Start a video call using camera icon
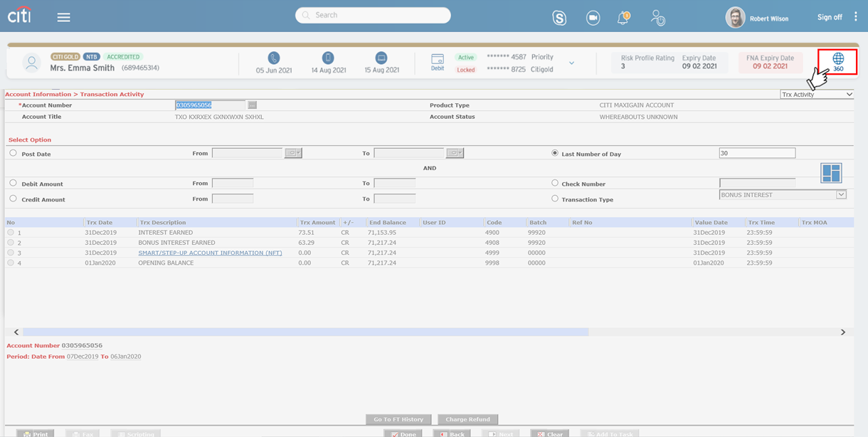 pos(593,19)
